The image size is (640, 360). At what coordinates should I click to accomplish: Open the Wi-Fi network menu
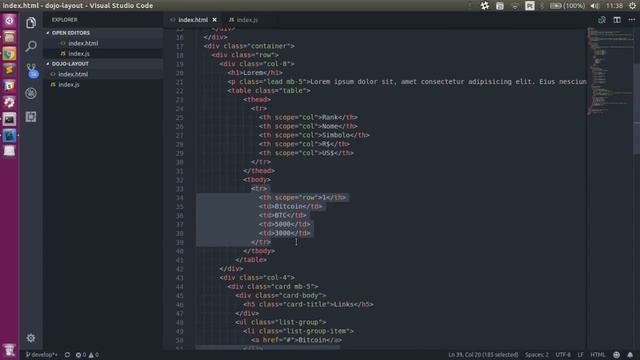[515, 6]
